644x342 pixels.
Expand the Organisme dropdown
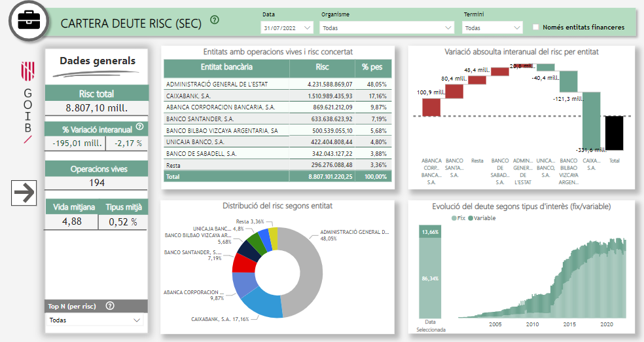point(387,28)
